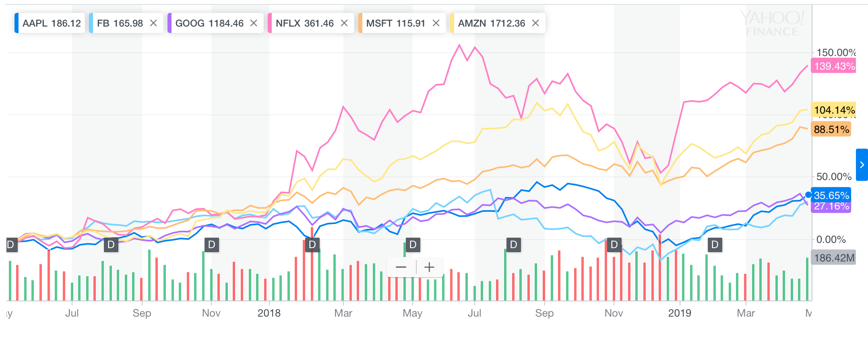Click the 35.65% AAPL value label
This screenshot has height=344, width=868.
tap(831, 195)
